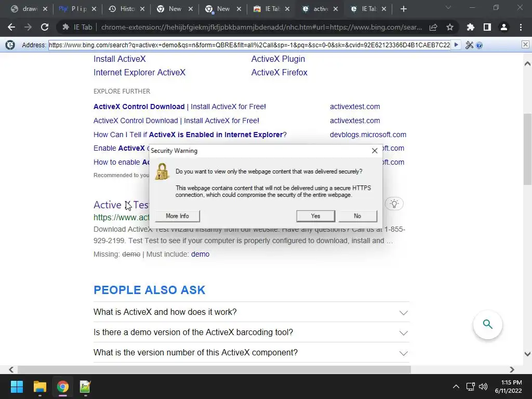Close the Security Warning dialog with X

point(375,151)
